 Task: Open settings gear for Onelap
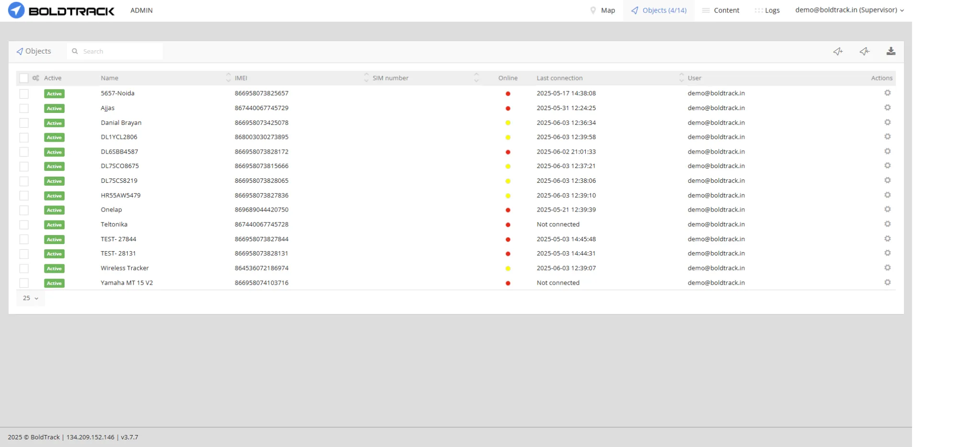pos(887,210)
